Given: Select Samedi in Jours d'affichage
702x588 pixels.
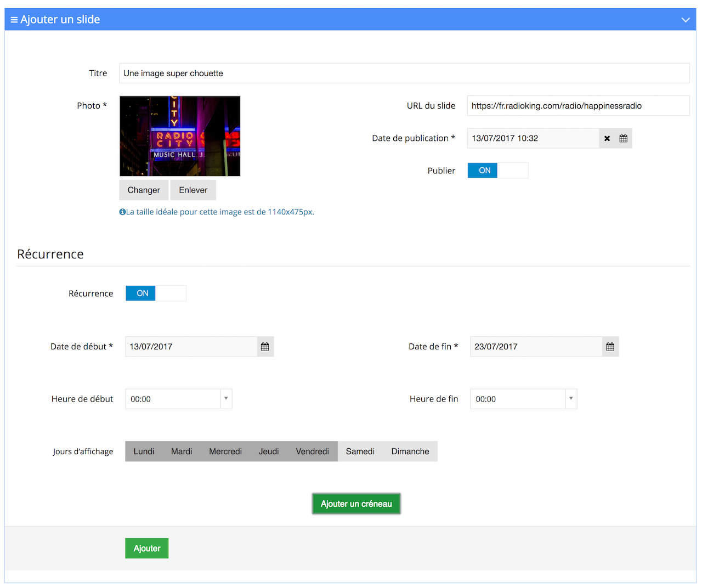Looking at the screenshot, I should click(x=360, y=451).
